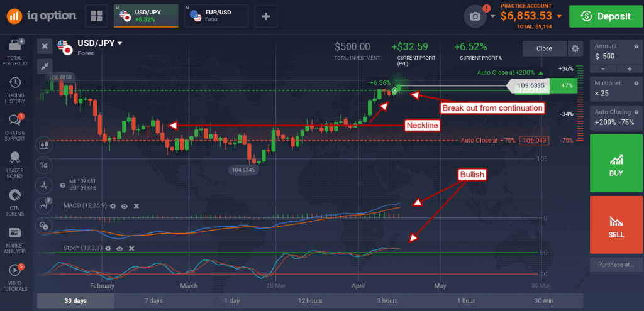Switch to the EUR/USD Forex tab

coord(216,16)
